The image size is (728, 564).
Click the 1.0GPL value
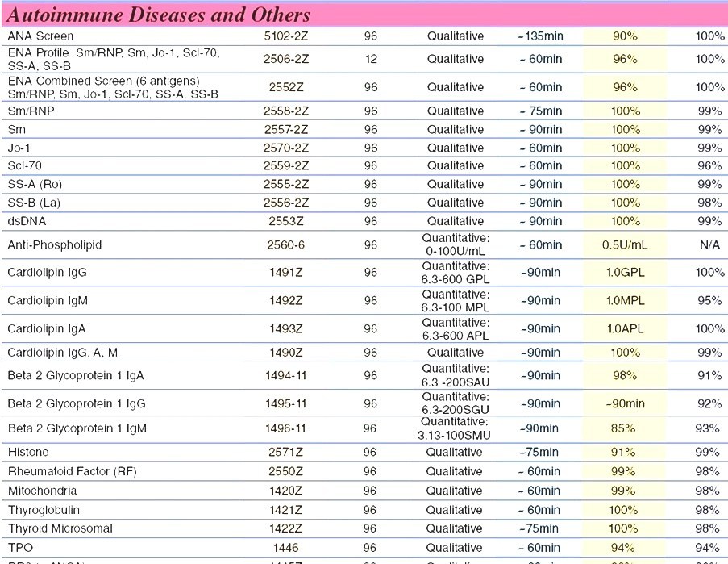tap(626, 273)
